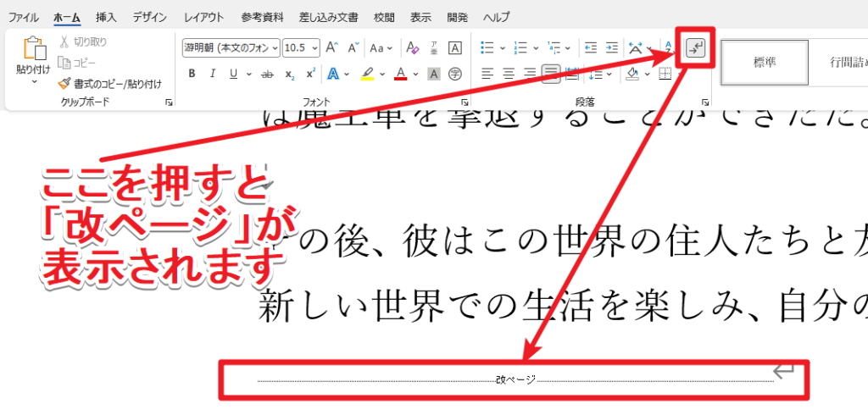This screenshot has width=868, height=415.
Task: Click the borders (罫線) grid icon
Action: click(666, 74)
